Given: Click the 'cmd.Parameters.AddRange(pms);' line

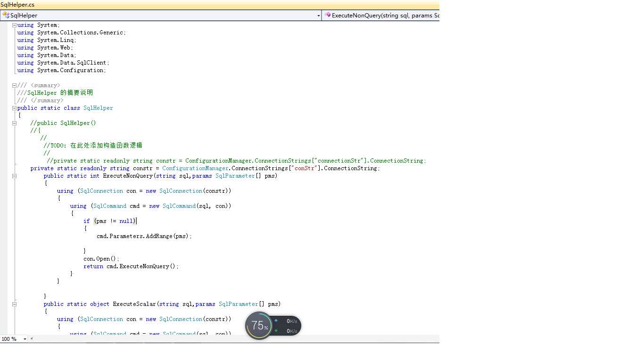Looking at the screenshot, I should point(144,236).
